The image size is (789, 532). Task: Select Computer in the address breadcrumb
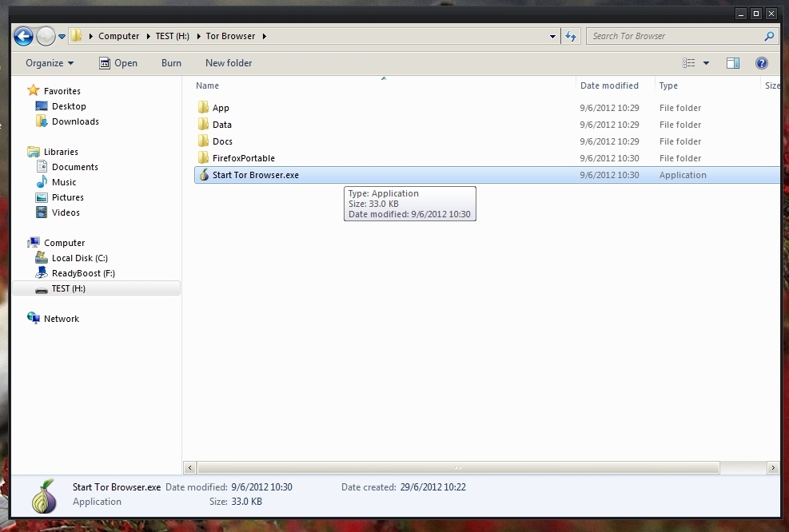click(x=119, y=36)
